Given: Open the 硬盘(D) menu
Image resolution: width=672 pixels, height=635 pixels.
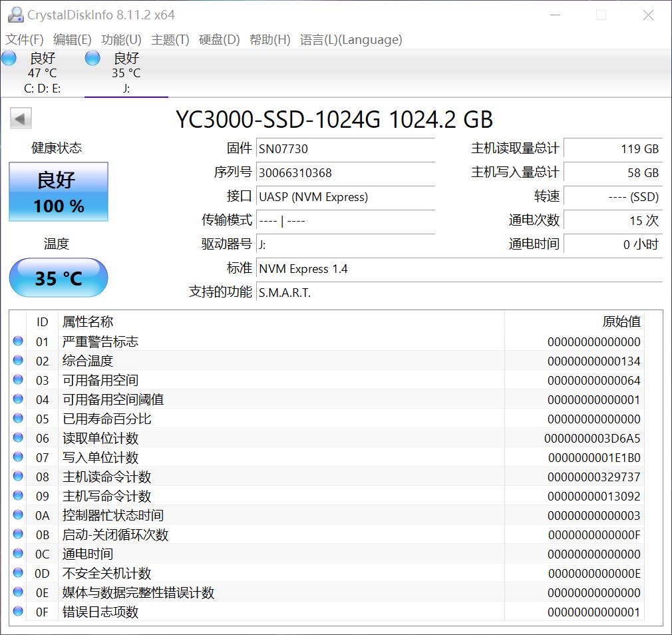Looking at the screenshot, I should [218, 40].
